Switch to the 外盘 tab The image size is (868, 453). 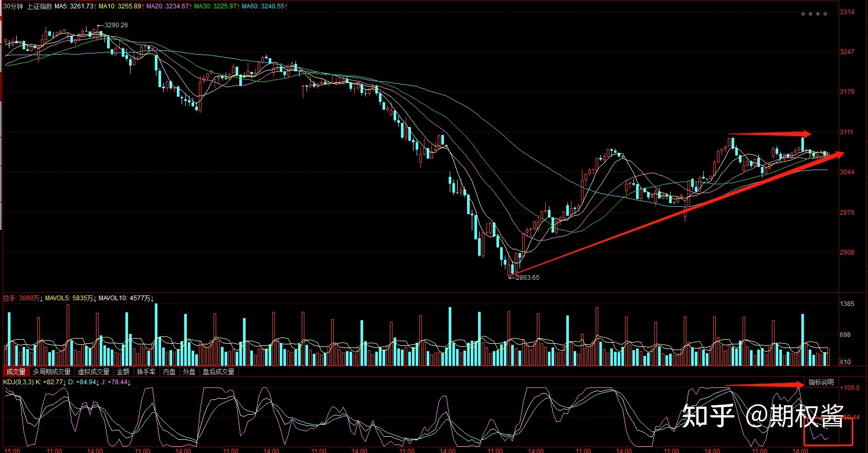(189, 372)
